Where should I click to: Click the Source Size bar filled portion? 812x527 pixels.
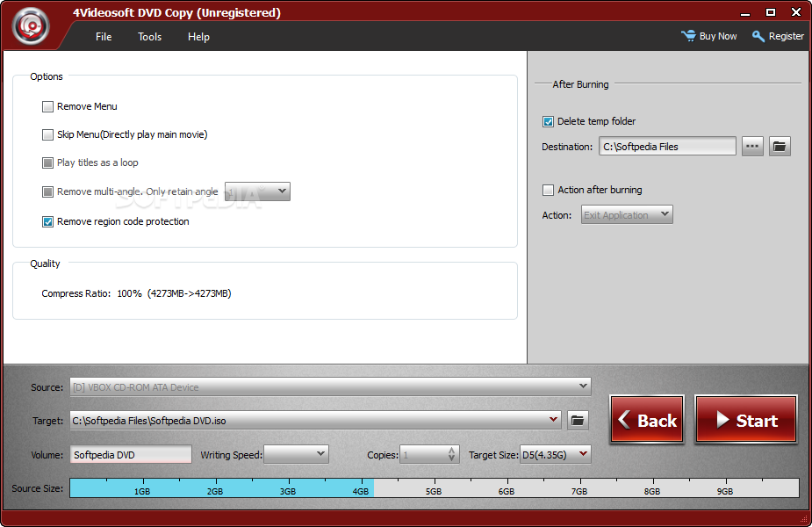221,487
